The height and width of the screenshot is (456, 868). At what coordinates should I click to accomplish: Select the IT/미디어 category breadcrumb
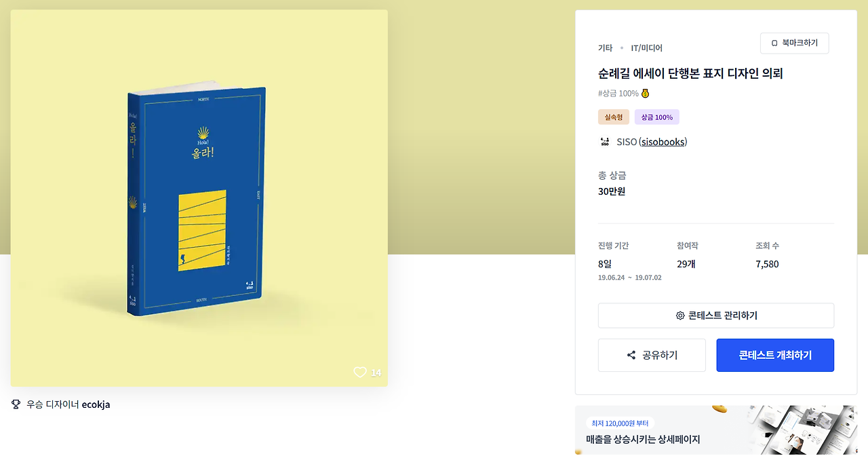647,48
